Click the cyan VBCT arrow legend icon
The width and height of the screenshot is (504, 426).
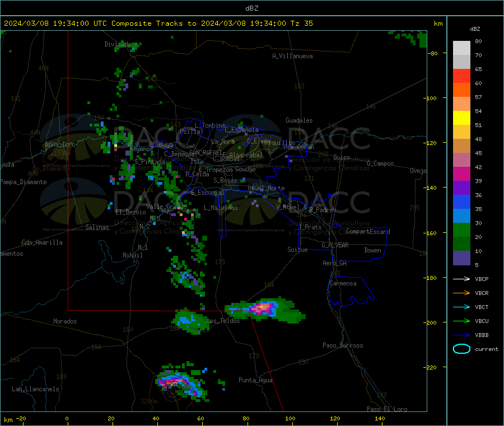pos(461,307)
